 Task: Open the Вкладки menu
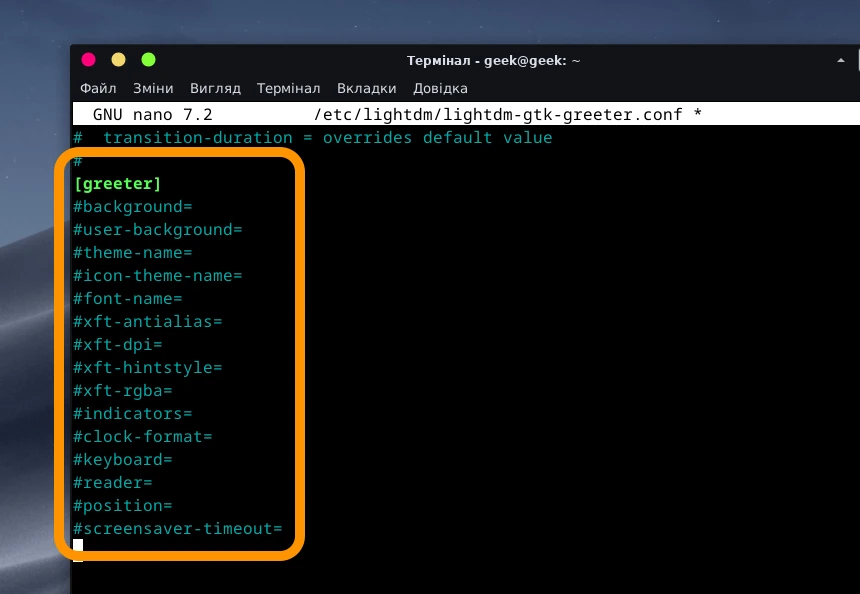[x=366, y=88]
